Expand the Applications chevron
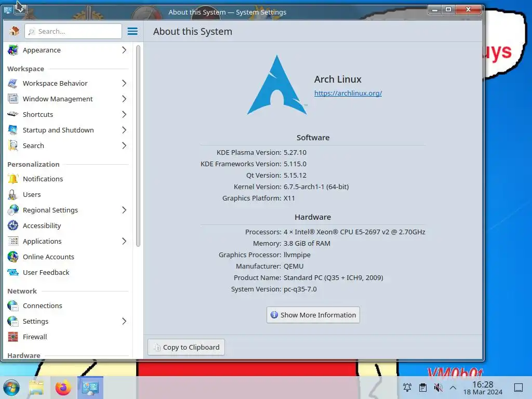532x399 pixels. click(x=124, y=241)
